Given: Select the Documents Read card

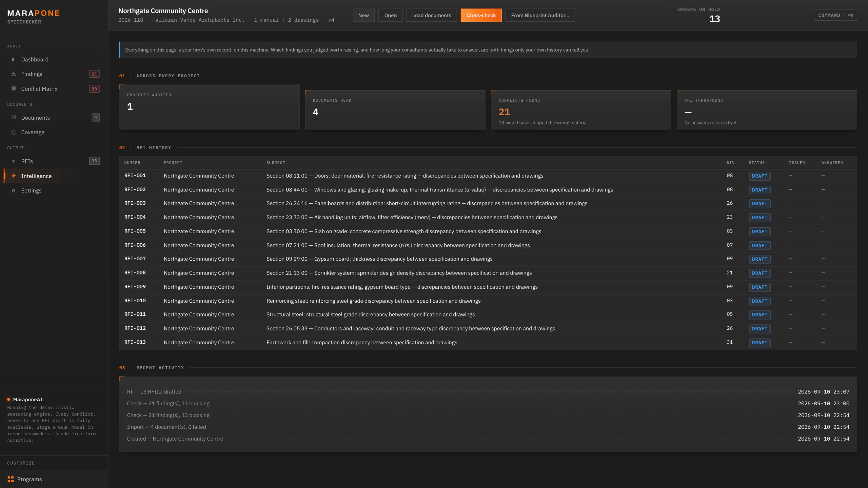Looking at the screenshot, I should (x=395, y=110).
